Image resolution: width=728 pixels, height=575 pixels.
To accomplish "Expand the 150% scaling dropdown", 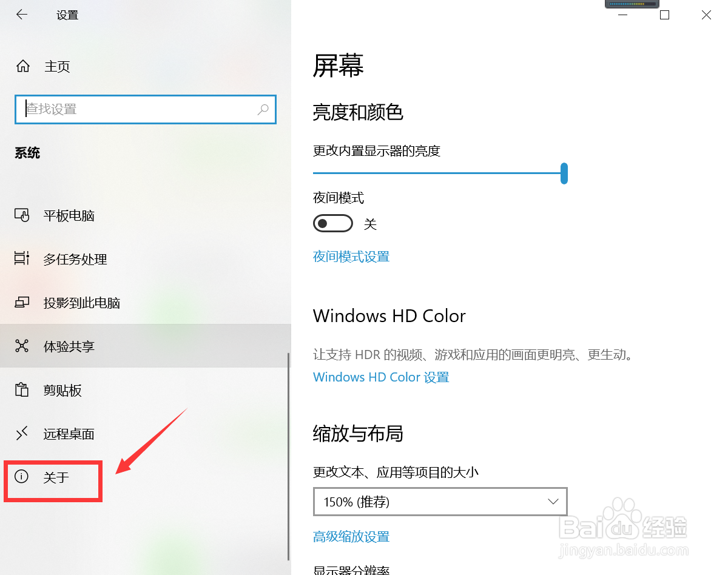I will tap(440, 502).
